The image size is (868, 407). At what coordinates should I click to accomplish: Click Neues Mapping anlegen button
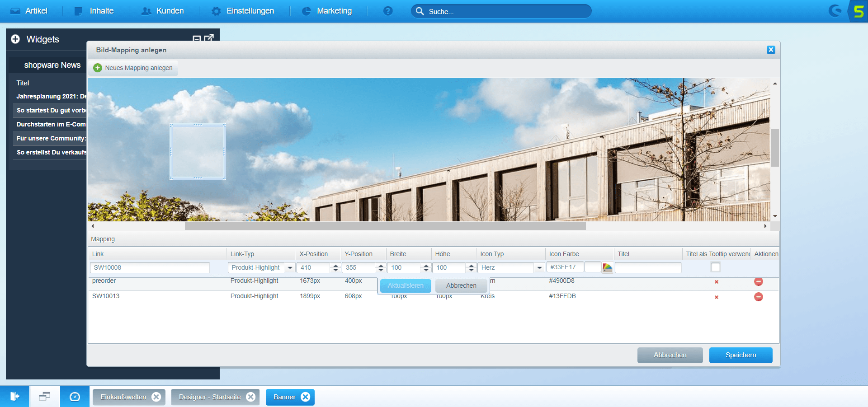pos(133,68)
